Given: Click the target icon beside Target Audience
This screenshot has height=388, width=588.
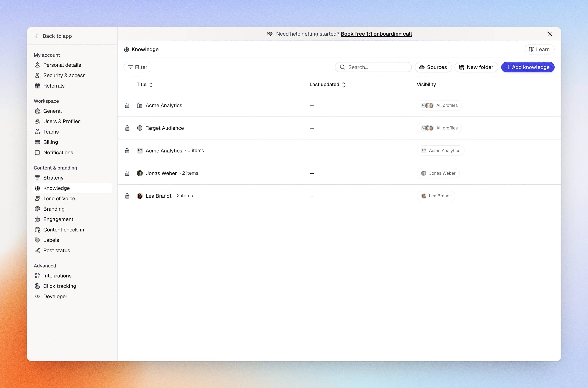Looking at the screenshot, I should 140,128.
